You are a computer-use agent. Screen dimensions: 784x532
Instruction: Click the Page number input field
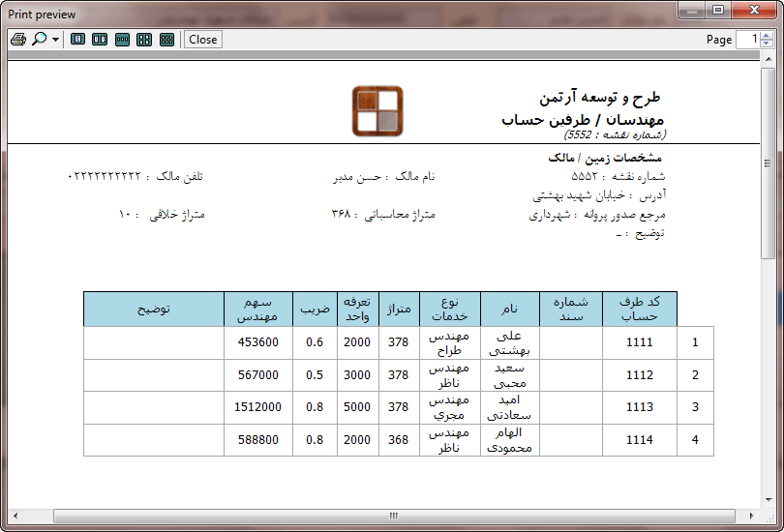click(747, 40)
